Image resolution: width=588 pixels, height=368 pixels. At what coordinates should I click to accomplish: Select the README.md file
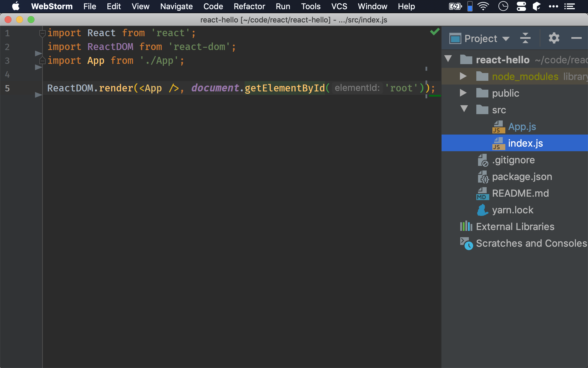click(x=520, y=193)
